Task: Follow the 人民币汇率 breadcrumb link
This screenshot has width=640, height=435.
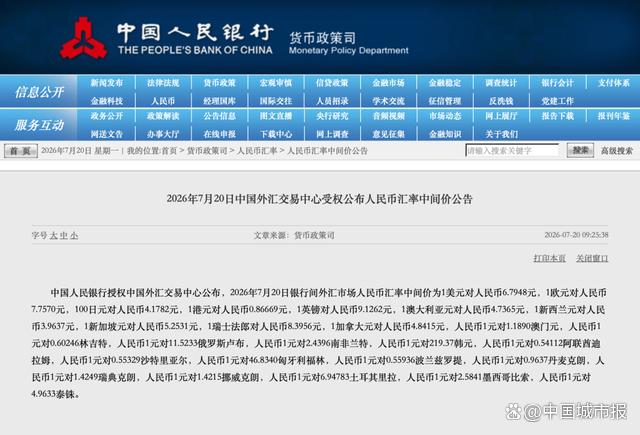Action: point(257,151)
